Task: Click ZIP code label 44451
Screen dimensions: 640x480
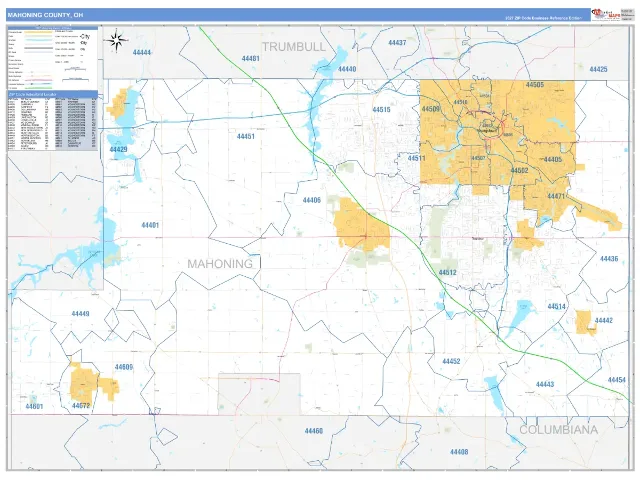Action: click(246, 136)
